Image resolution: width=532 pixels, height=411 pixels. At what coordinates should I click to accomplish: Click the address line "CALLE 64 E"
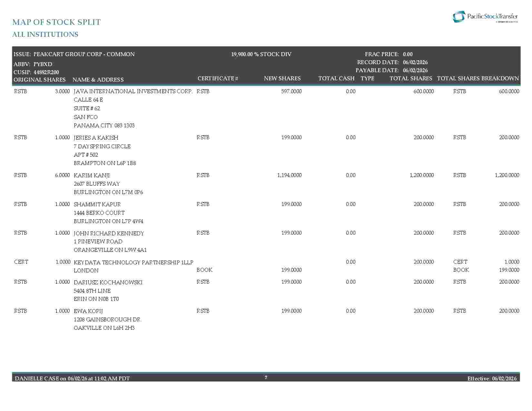[x=88, y=100]
